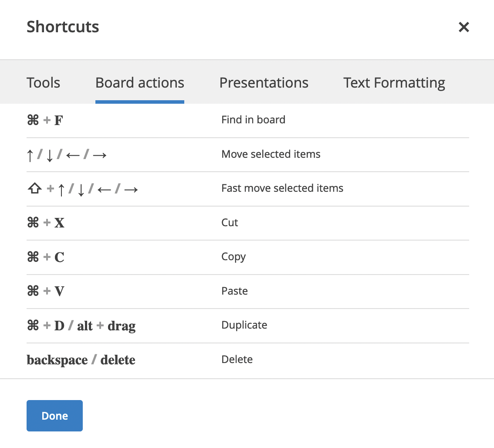The image size is (494, 448).
Task: Click the up arrow in Move selected items row
Action: click(x=30, y=155)
